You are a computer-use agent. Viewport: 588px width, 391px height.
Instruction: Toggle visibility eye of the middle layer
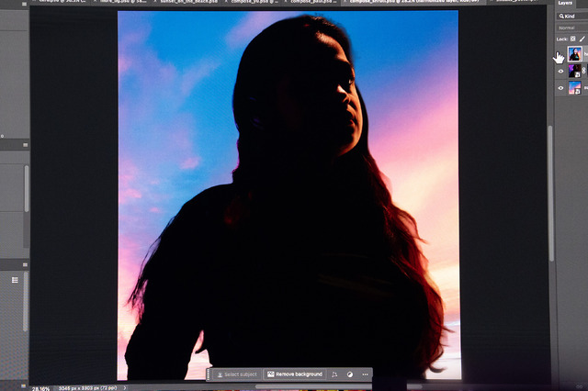tap(560, 72)
